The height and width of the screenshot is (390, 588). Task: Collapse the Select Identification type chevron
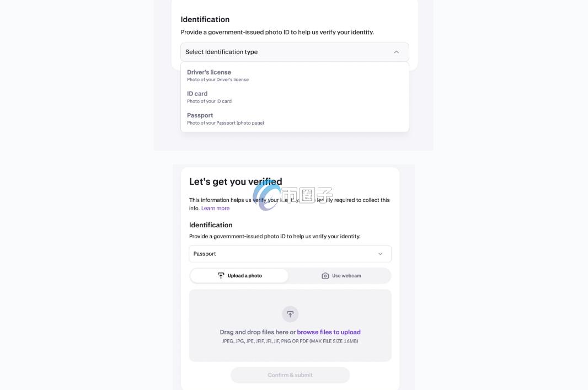[396, 52]
